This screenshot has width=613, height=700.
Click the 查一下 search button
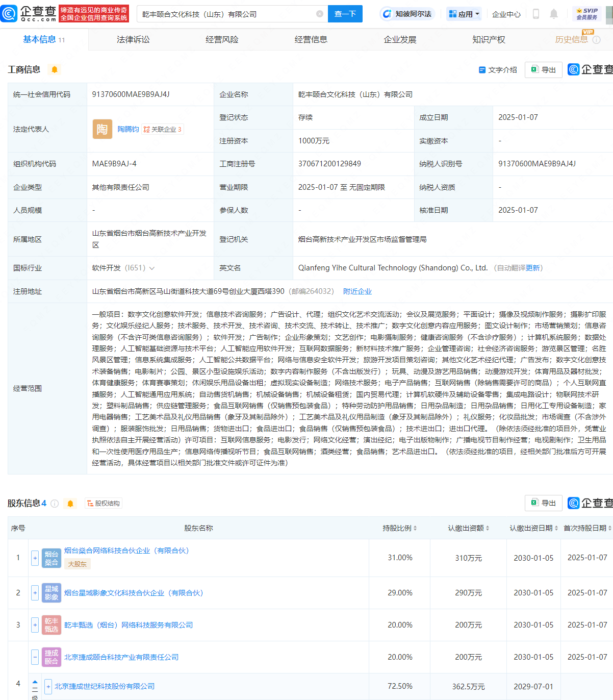345,14
